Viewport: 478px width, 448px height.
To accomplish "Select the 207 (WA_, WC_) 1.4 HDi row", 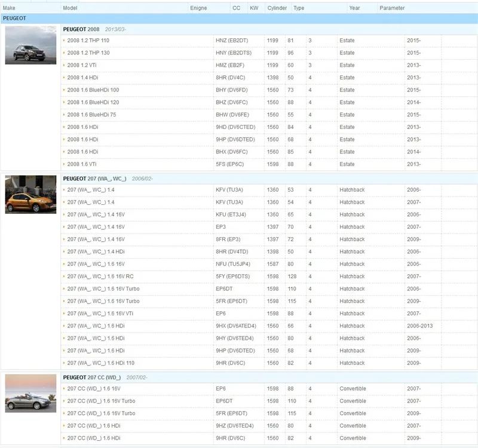I will [x=269, y=251].
